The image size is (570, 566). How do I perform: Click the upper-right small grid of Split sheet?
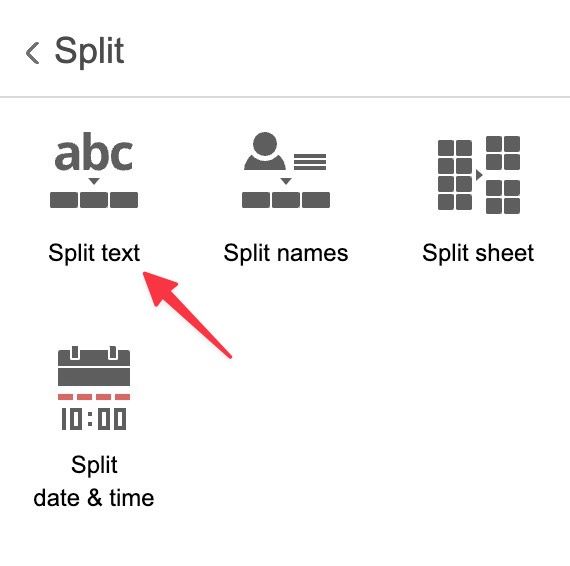pyautogui.click(x=503, y=153)
